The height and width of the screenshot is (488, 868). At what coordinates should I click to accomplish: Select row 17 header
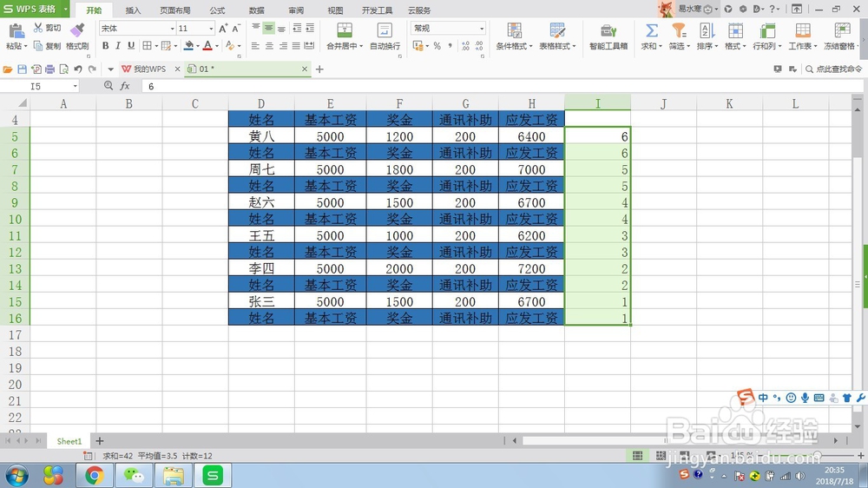click(15, 335)
